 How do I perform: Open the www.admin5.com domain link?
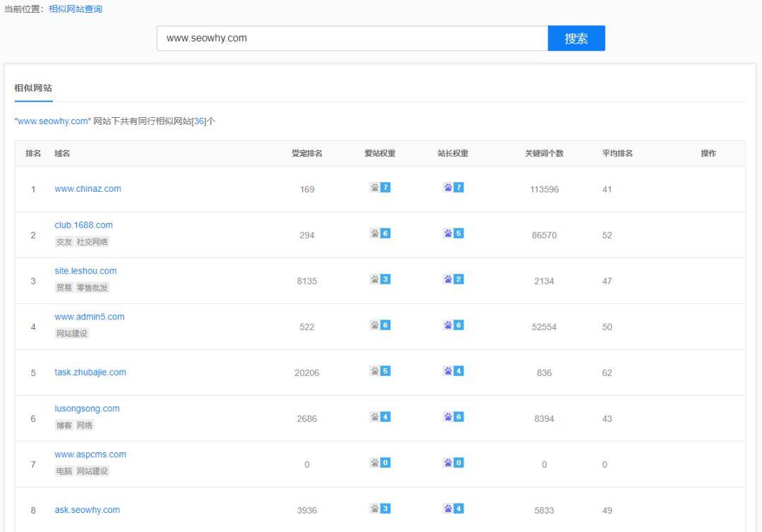(x=90, y=317)
